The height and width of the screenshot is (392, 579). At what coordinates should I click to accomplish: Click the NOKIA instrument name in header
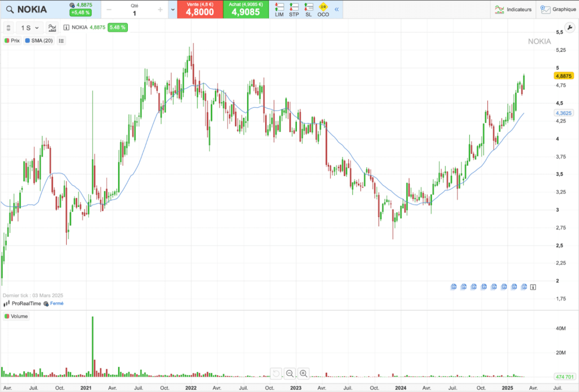click(x=32, y=10)
